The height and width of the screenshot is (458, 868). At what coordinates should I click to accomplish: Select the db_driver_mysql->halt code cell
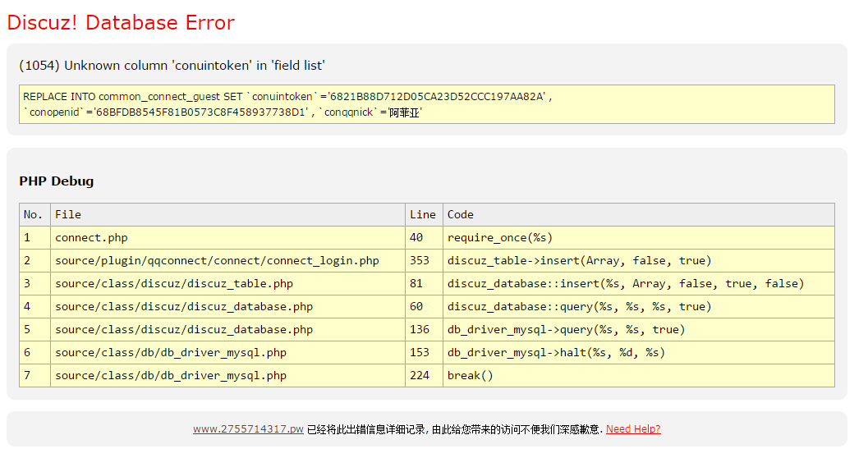pyautogui.click(x=639, y=352)
